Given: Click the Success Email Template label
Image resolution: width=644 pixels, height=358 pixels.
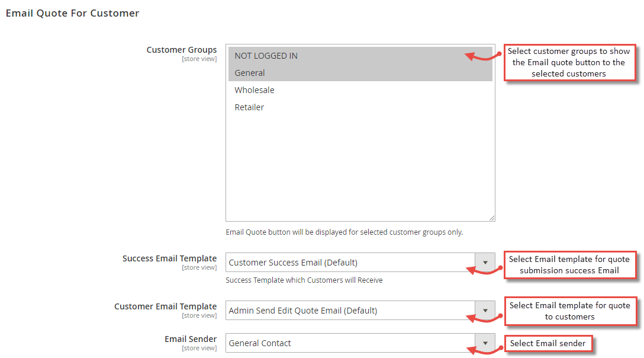Looking at the screenshot, I should [x=169, y=258].
